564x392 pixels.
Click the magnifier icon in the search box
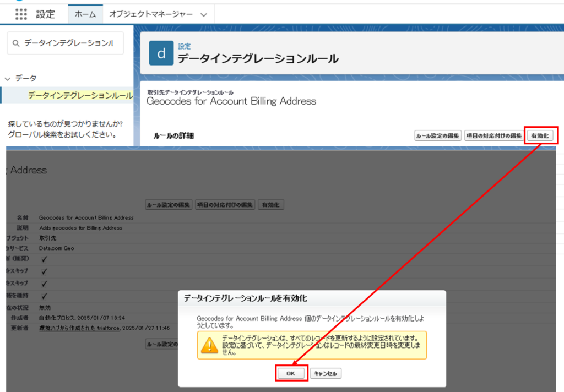point(15,43)
